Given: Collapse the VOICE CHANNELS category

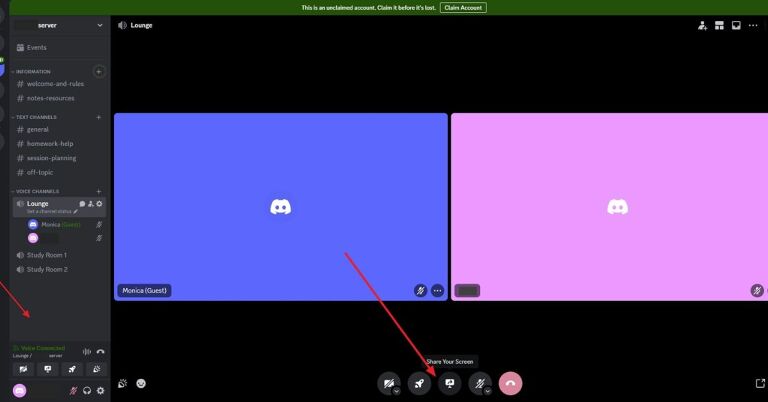Looking at the screenshot, I should pos(37,191).
